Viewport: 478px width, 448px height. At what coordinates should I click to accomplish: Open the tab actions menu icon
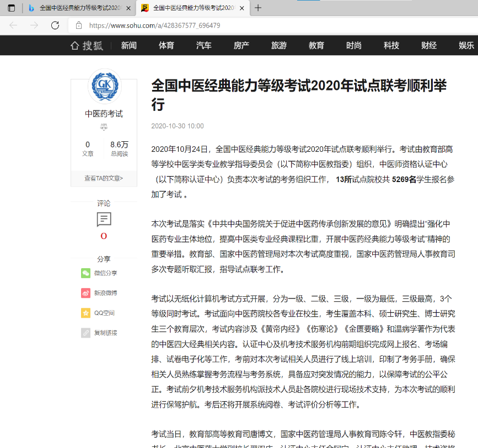click(x=11, y=8)
